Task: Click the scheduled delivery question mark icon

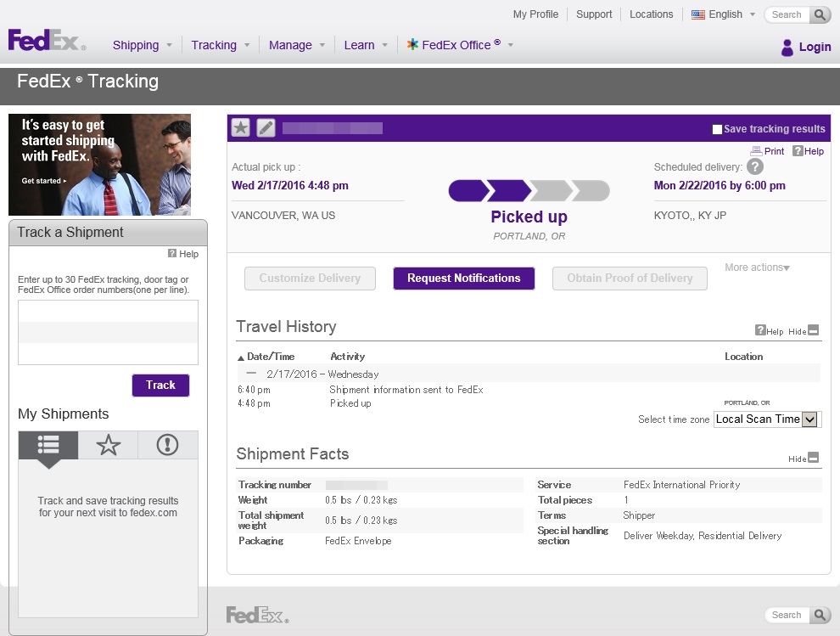Action: click(755, 166)
